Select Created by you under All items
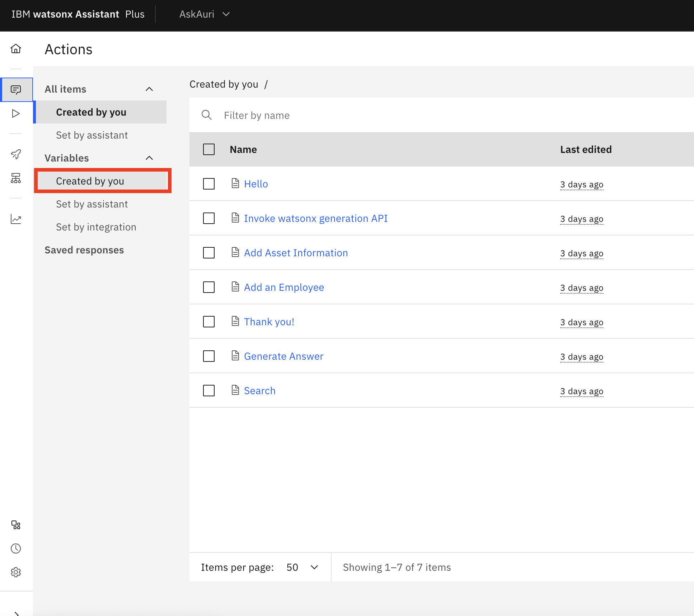The width and height of the screenshot is (694, 616). coord(101,112)
